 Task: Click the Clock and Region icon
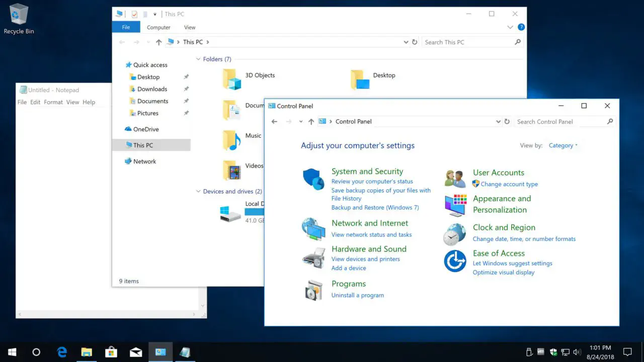(455, 234)
